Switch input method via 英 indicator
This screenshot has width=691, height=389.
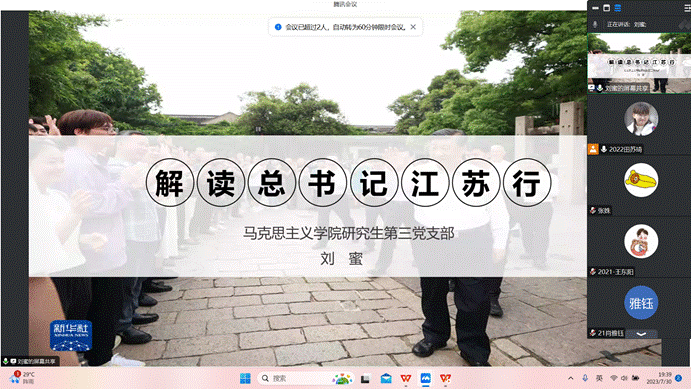[599, 378]
